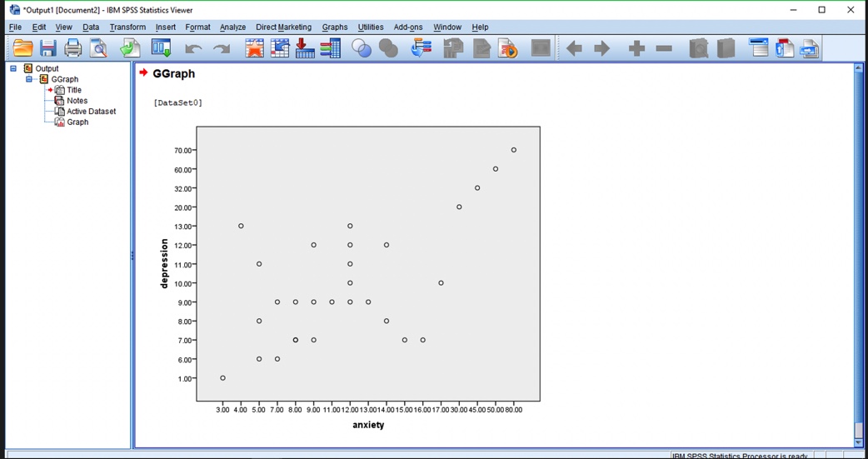Click the Insert Title icon
Viewport: 868px width, 459px height.
(x=785, y=48)
